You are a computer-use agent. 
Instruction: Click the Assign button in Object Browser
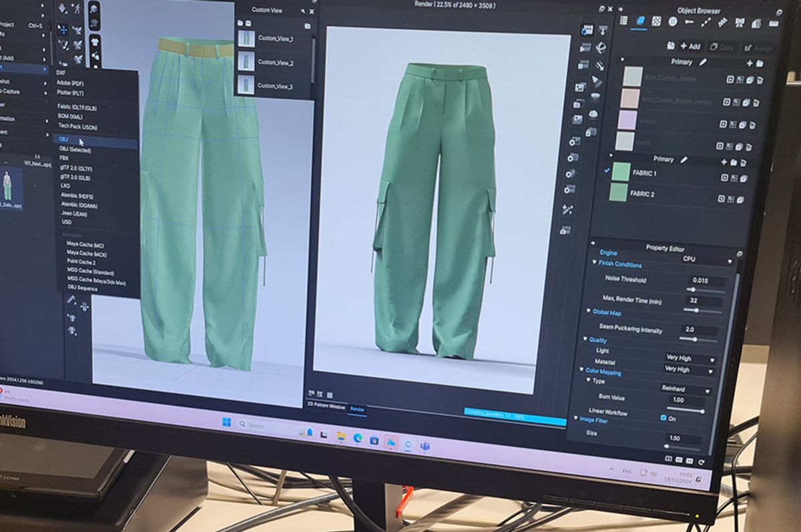click(758, 49)
